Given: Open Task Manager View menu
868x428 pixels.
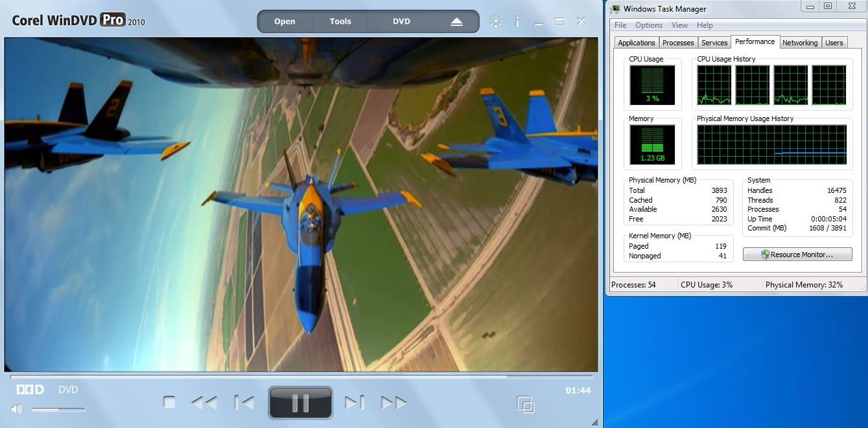Looking at the screenshot, I should [x=679, y=25].
